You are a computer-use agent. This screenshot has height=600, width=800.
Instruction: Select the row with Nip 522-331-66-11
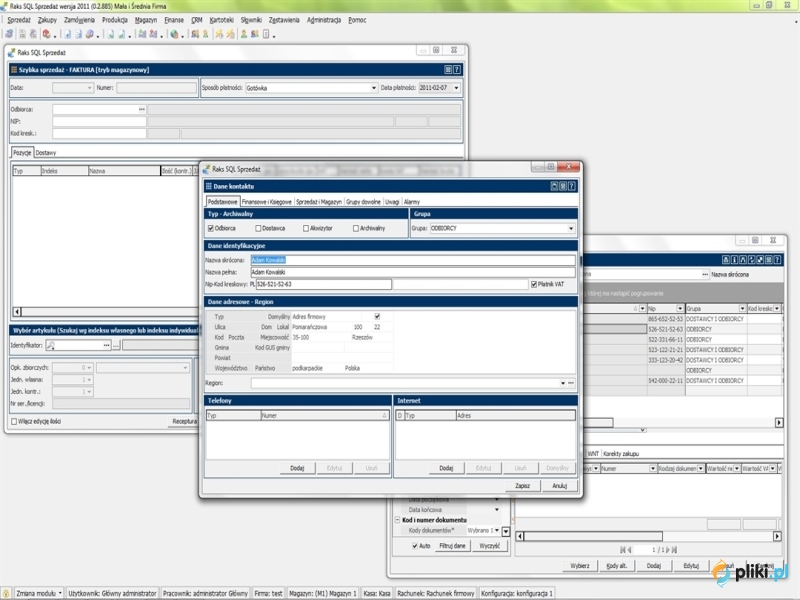(682, 339)
